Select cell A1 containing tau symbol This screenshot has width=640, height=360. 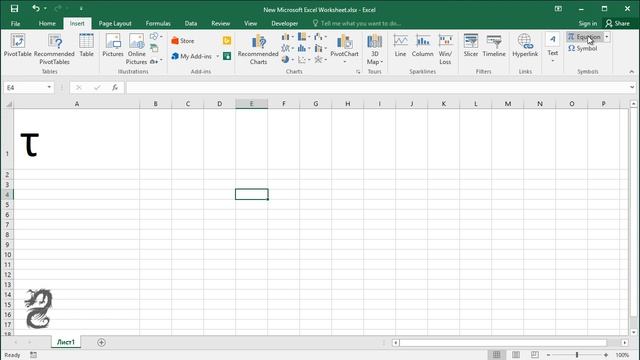click(77, 139)
